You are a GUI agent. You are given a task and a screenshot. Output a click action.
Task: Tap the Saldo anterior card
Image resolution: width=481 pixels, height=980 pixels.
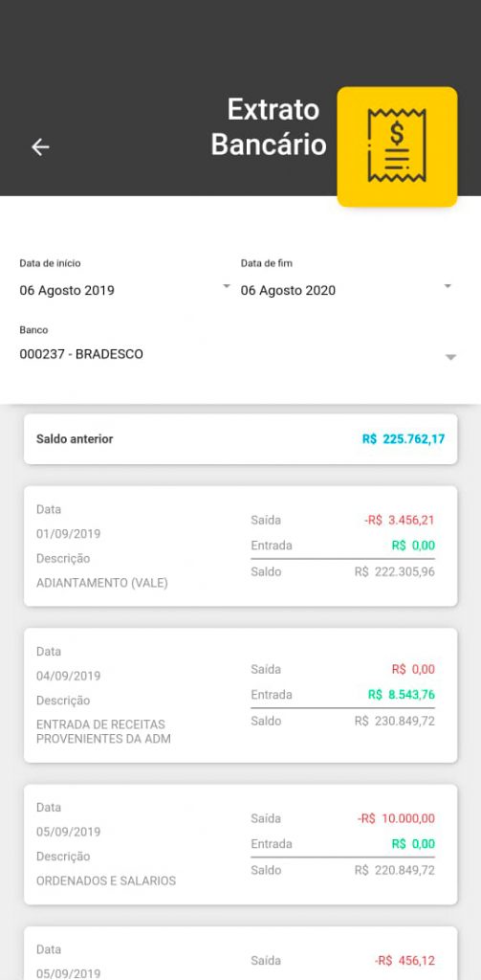click(x=241, y=439)
